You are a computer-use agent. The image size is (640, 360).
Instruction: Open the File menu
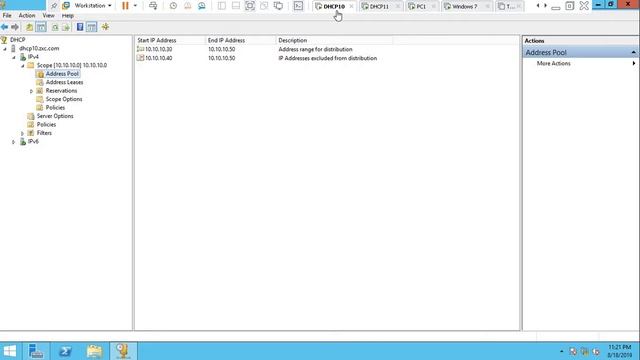(7, 16)
